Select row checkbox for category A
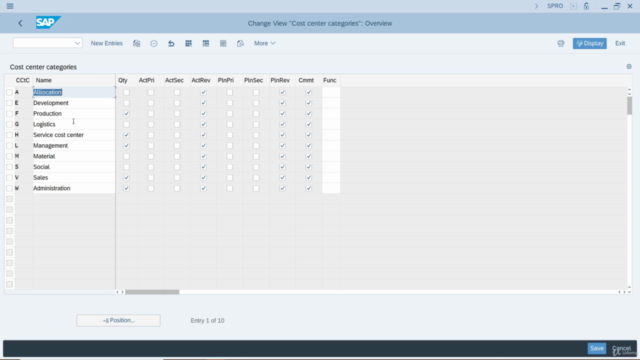 [x=9, y=92]
